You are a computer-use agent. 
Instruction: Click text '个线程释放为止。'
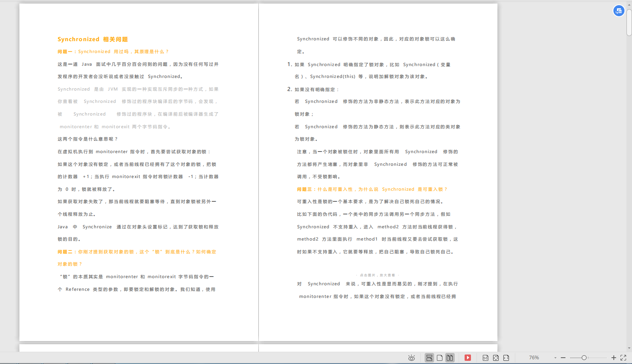tap(77, 214)
